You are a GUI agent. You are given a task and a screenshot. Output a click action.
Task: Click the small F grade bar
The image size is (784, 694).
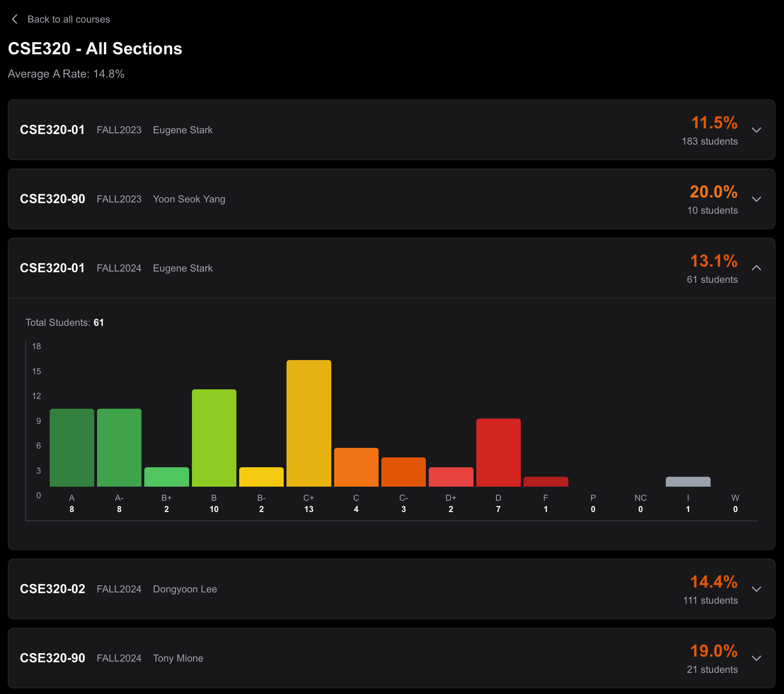click(545, 482)
